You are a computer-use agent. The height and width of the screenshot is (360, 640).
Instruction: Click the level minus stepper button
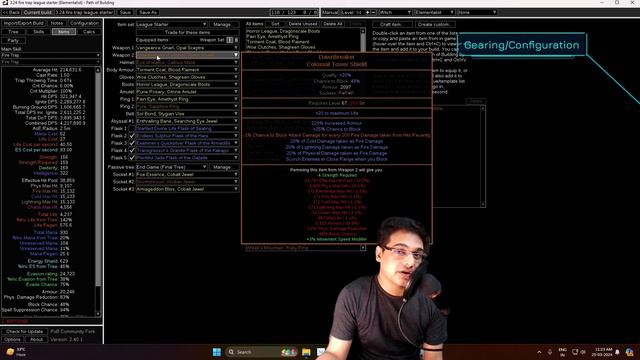373,13
